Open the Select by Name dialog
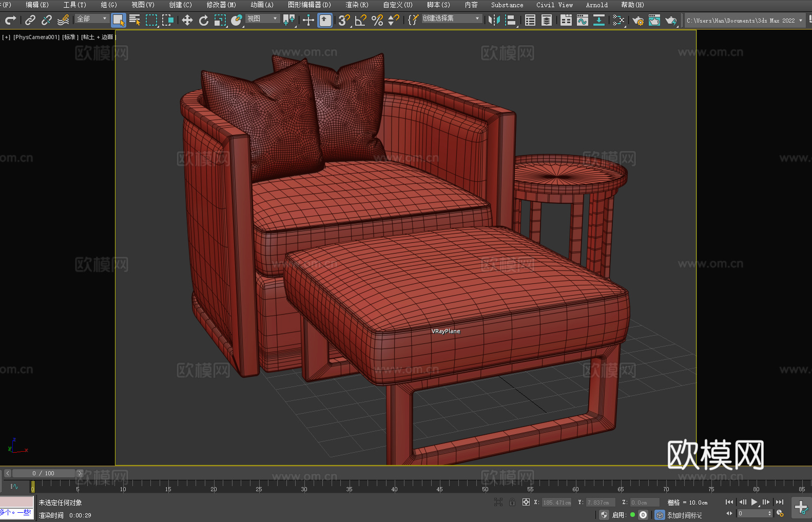Image resolution: width=812 pixels, height=522 pixels. (135, 20)
